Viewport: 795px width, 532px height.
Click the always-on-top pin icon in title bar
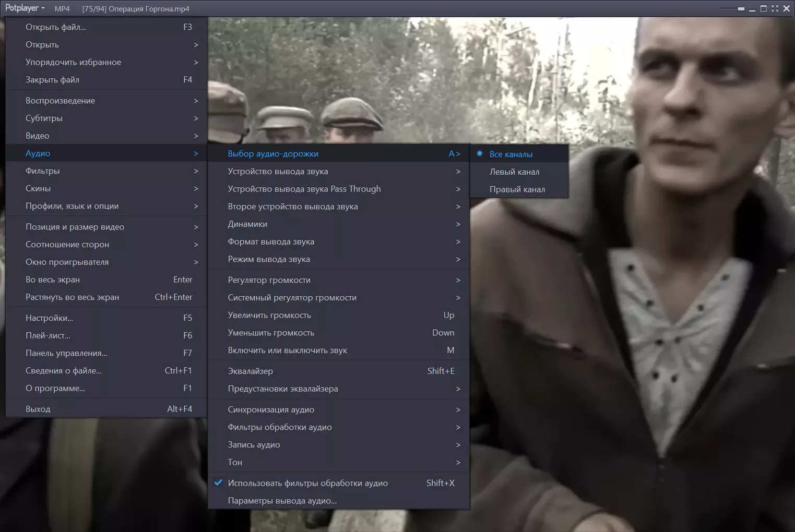pos(741,9)
